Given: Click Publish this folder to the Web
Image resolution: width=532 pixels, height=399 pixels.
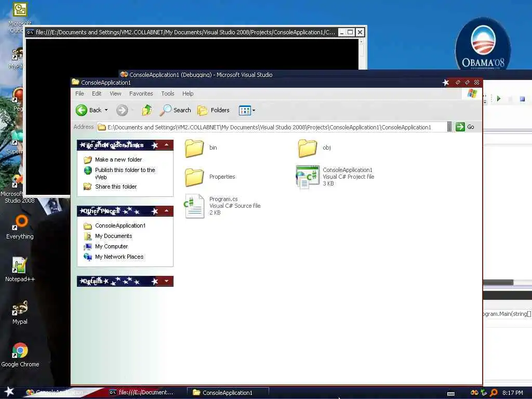Looking at the screenshot, I should (125, 174).
